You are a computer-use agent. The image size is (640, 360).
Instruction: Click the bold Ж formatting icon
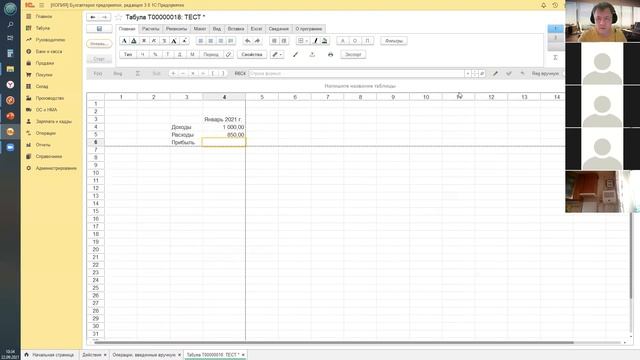tap(144, 41)
